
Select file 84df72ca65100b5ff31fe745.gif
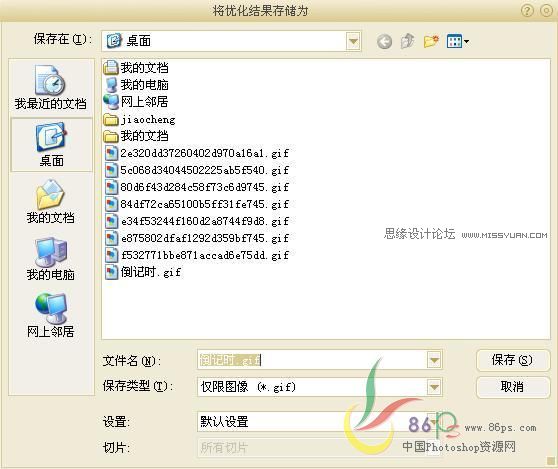(197, 204)
